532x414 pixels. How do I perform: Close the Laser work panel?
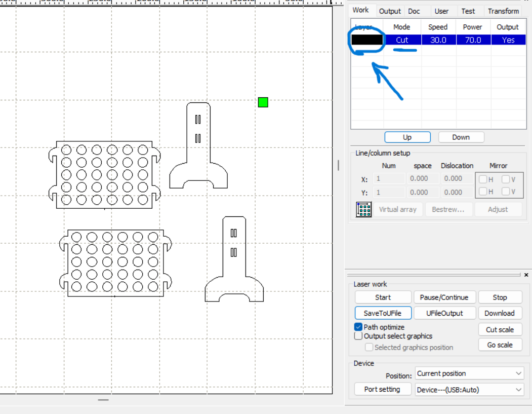coord(526,275)
